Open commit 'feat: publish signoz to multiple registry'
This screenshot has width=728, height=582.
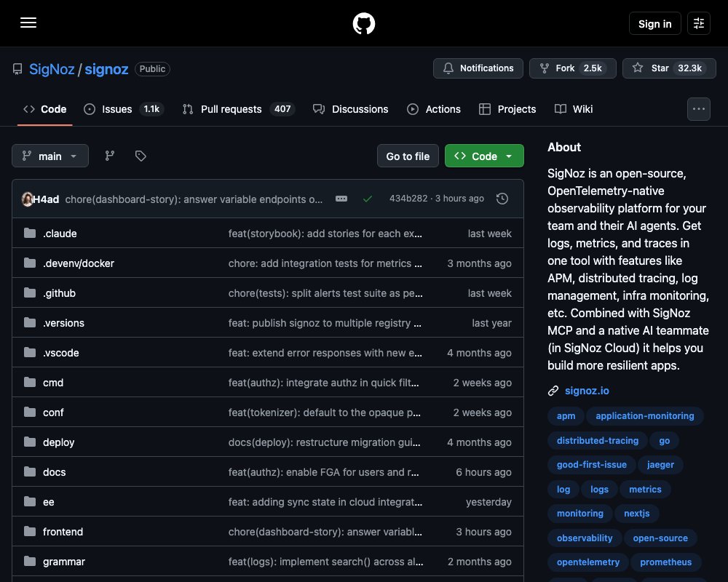325,323
